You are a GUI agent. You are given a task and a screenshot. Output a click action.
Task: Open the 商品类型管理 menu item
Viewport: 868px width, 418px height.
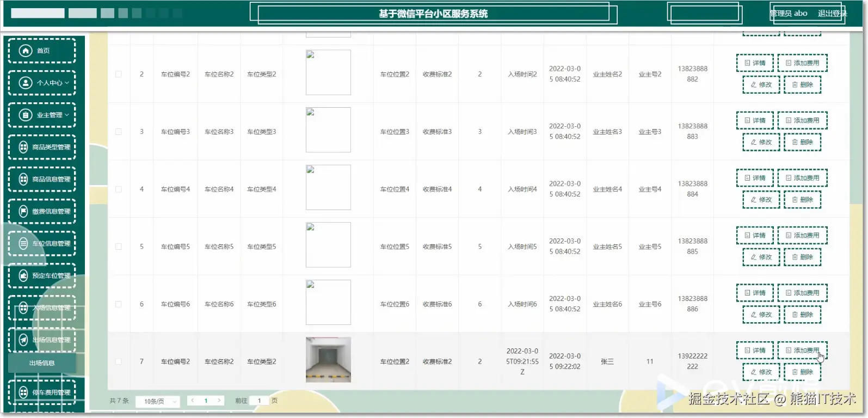coord(42,147)
